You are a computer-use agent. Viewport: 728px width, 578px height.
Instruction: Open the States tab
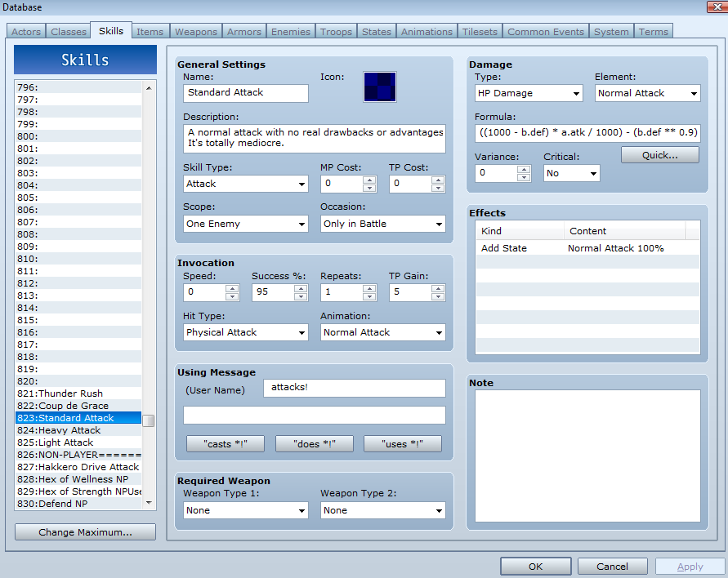(x=377, y=32)
